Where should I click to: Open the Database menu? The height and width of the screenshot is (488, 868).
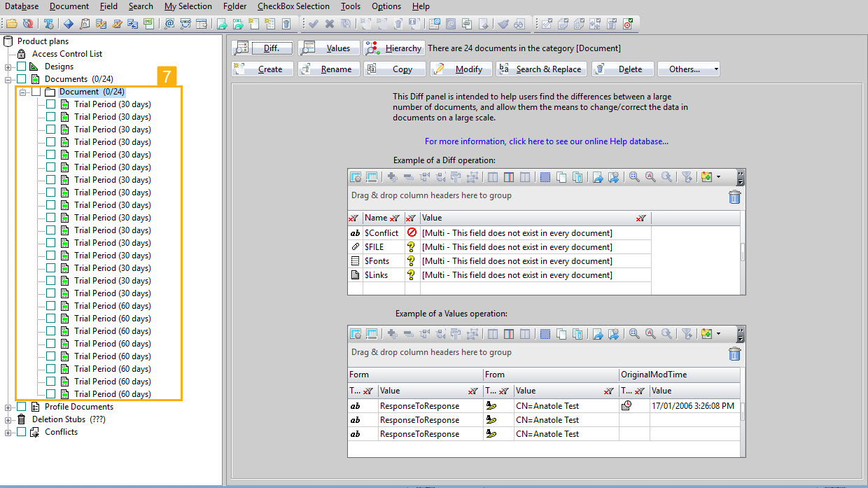coord(22,6)
